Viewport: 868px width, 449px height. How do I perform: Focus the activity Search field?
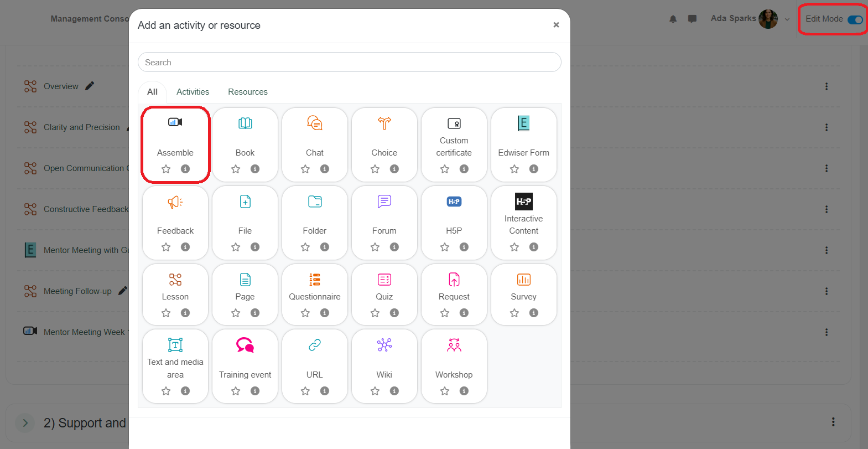point(350,62)
